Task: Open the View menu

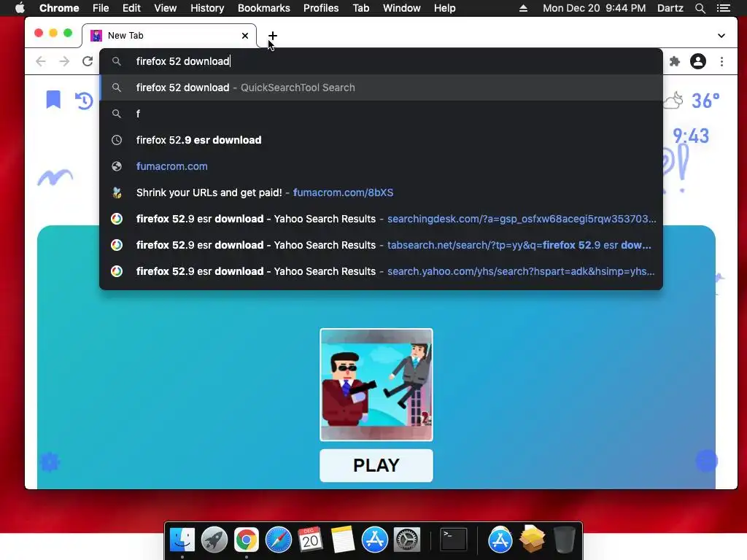Action: click(166, 8)
